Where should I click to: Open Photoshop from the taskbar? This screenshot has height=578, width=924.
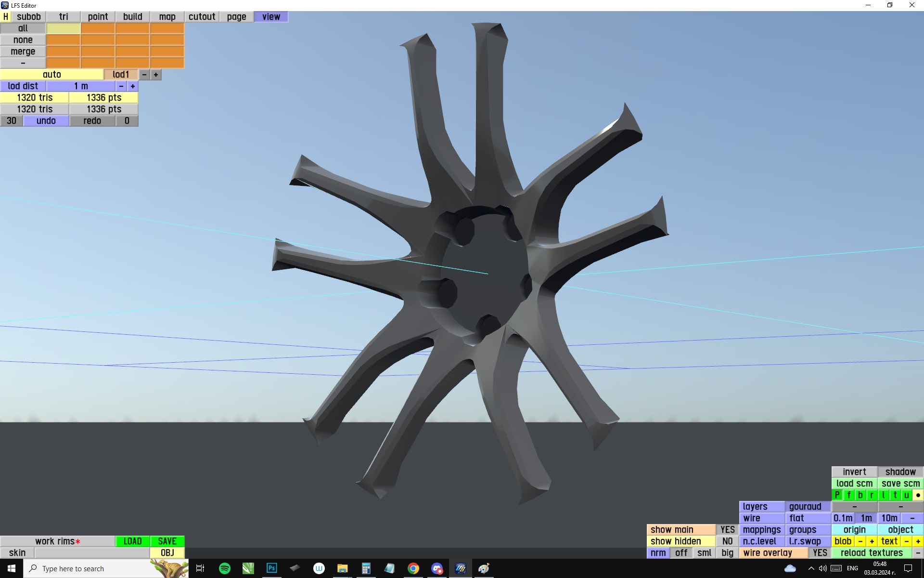tap(271, 568)
